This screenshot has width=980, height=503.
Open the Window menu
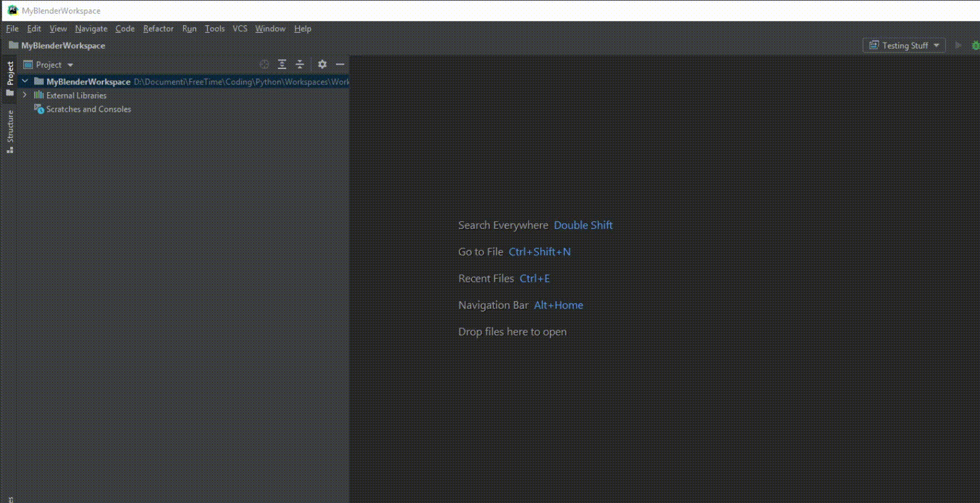[x=270, y=28]
